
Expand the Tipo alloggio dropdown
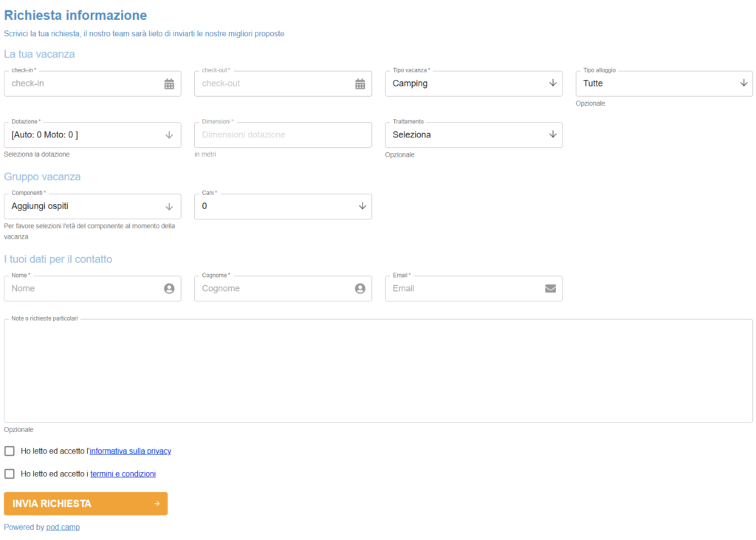coord(664,83)
